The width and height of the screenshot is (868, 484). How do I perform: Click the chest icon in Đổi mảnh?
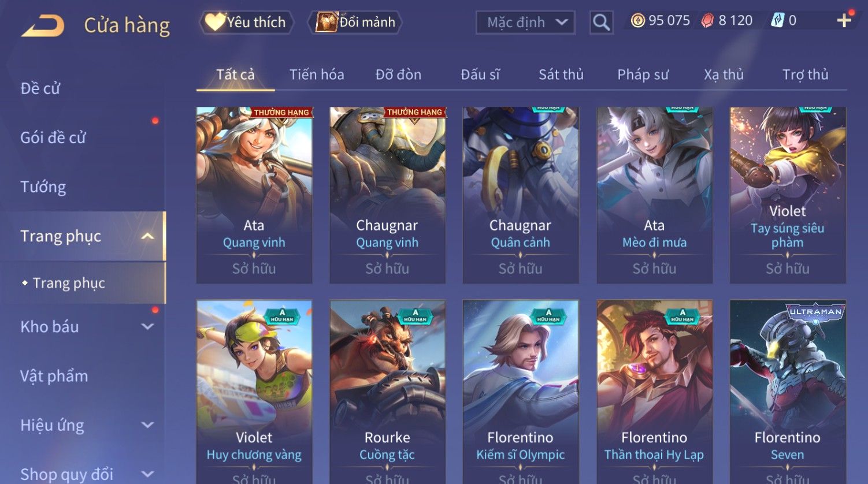[x=327, y=22]
